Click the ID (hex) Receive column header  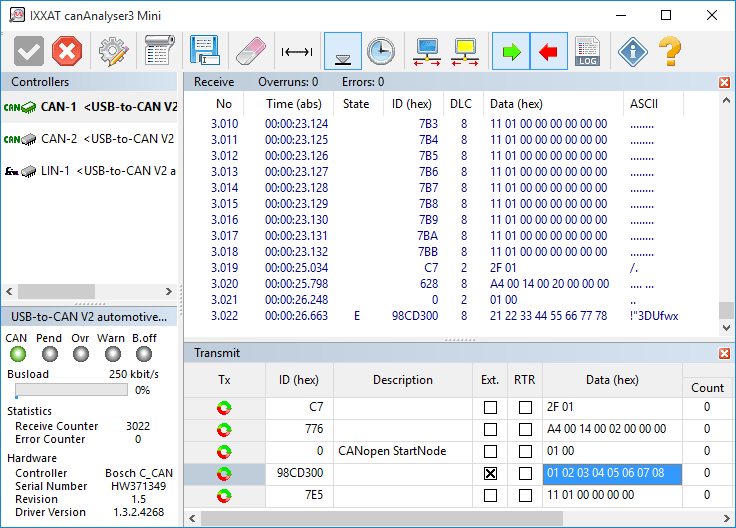tap(411, 104)
